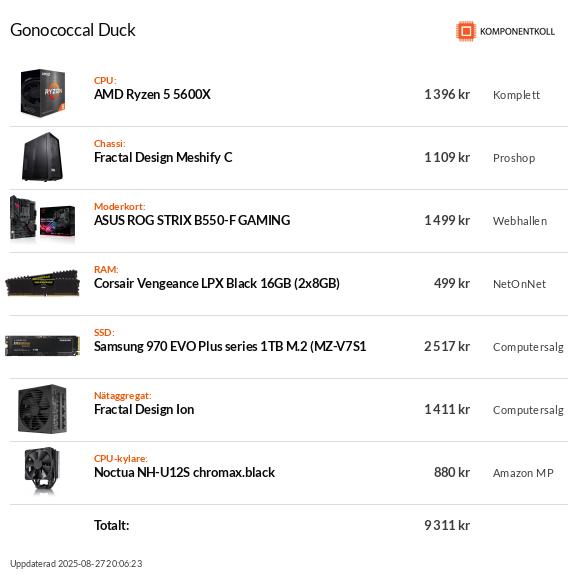Viewport: 577px width, 577px height.
Task: Click the Corsair Vengeance RAM sticks image
Action: point(42,283)
